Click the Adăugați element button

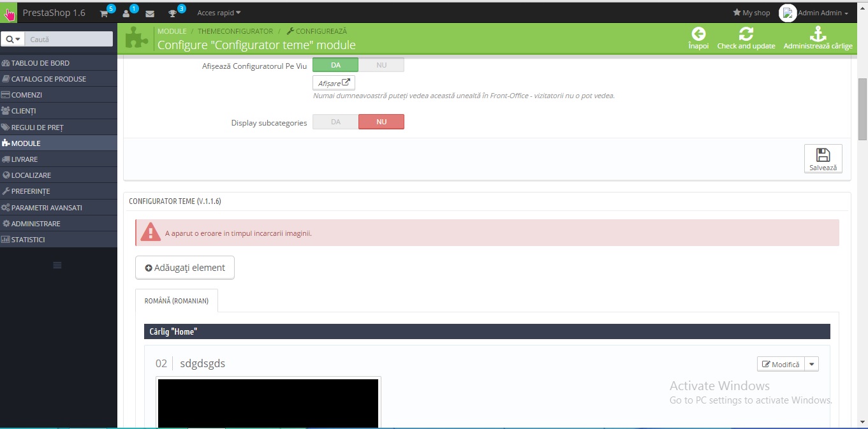pos(185,268)
